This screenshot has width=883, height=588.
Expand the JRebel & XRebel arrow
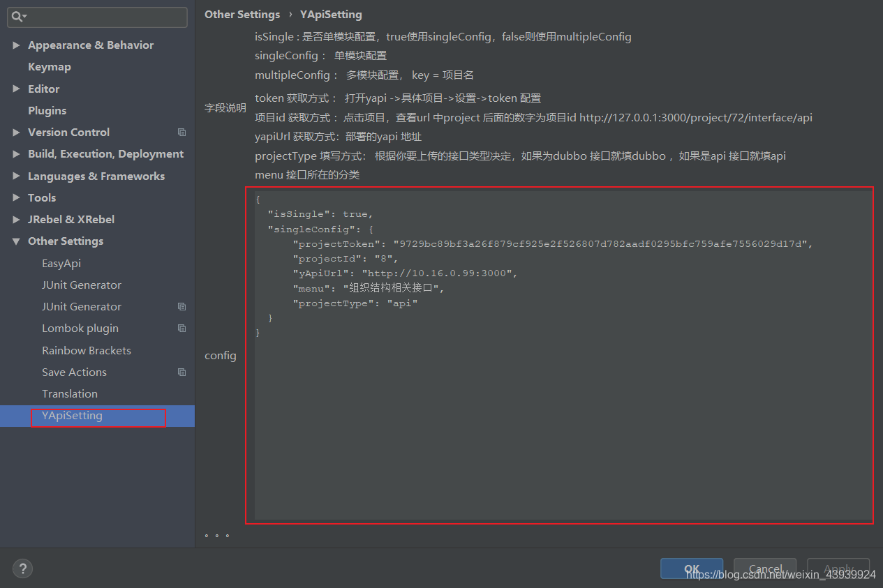pos(16,220)
